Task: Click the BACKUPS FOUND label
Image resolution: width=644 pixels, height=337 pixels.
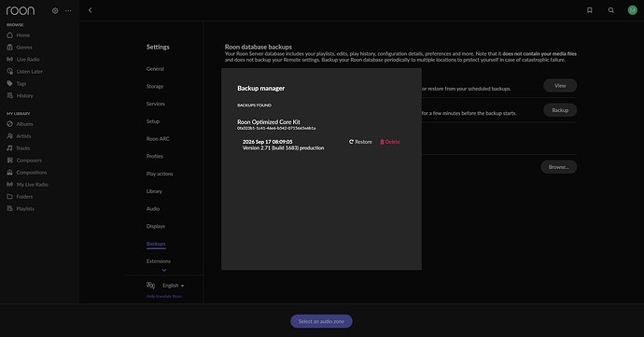Action: [254, 105]
